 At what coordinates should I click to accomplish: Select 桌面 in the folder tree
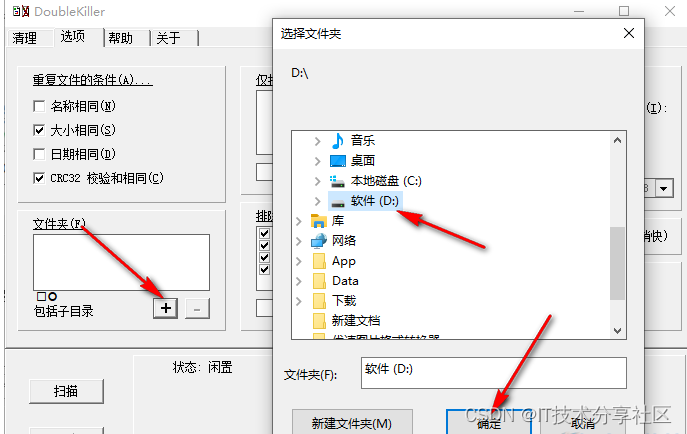[363, 161]
